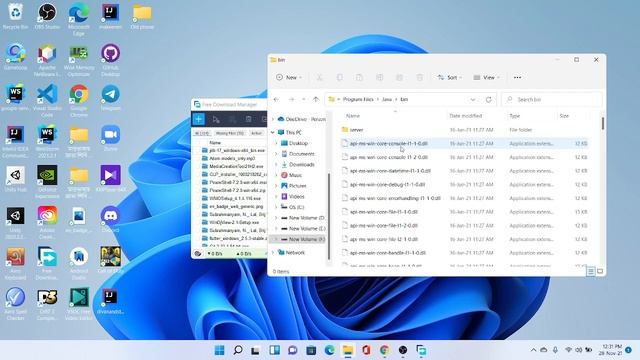
Task: Go up one folder level in Explorer
Action: [x=316, y=99]
